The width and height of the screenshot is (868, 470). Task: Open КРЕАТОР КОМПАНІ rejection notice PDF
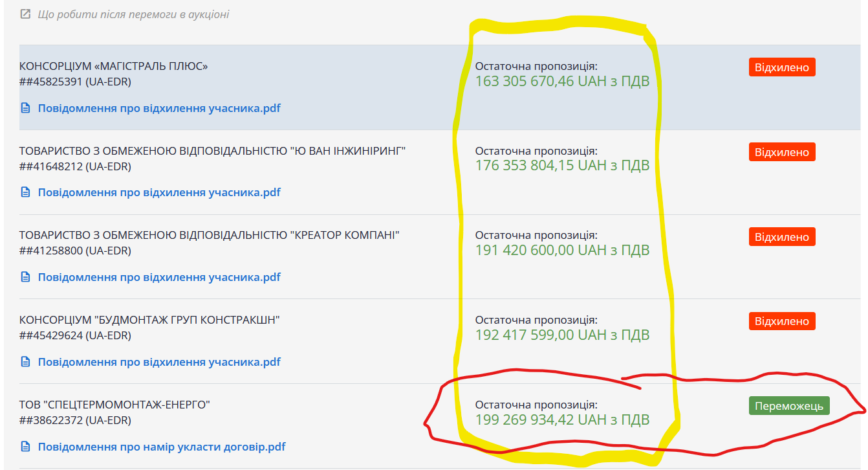[x=159, y=277]
